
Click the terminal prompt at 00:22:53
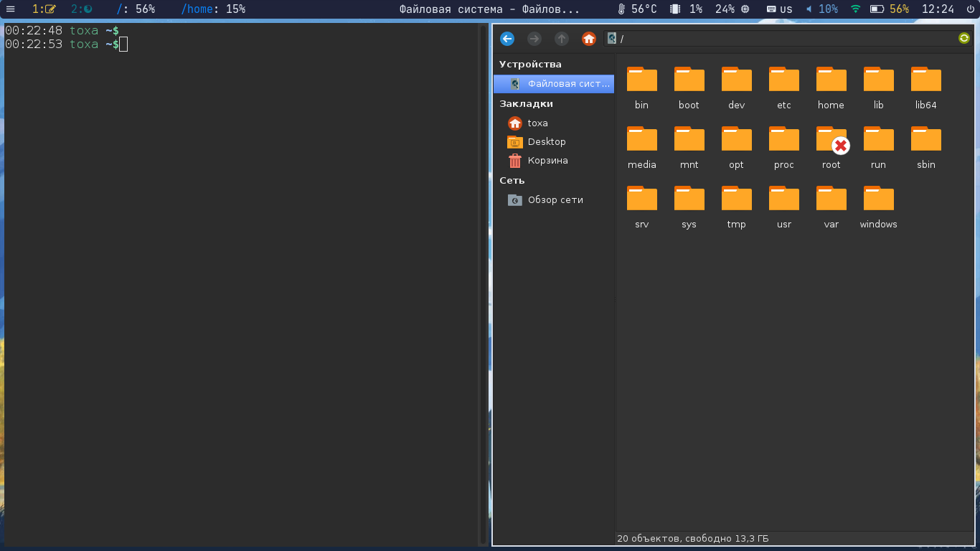[x=66, y=44]
